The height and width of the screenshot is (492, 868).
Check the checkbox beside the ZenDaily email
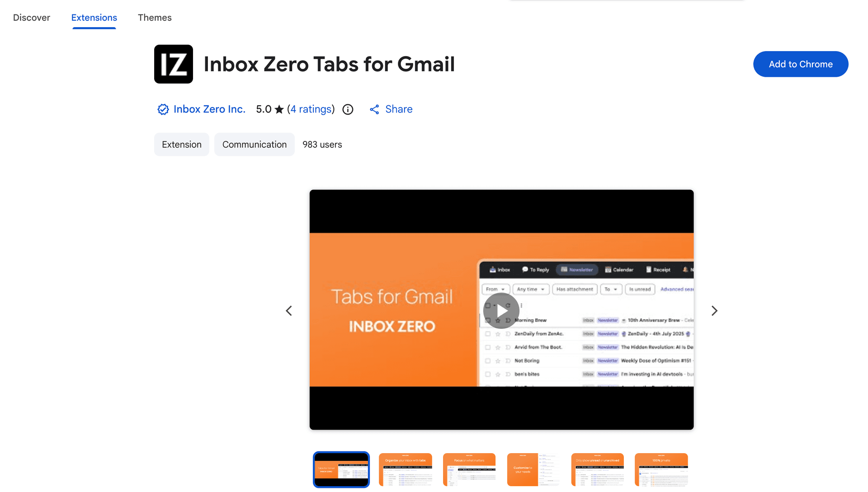click(488, 334)
